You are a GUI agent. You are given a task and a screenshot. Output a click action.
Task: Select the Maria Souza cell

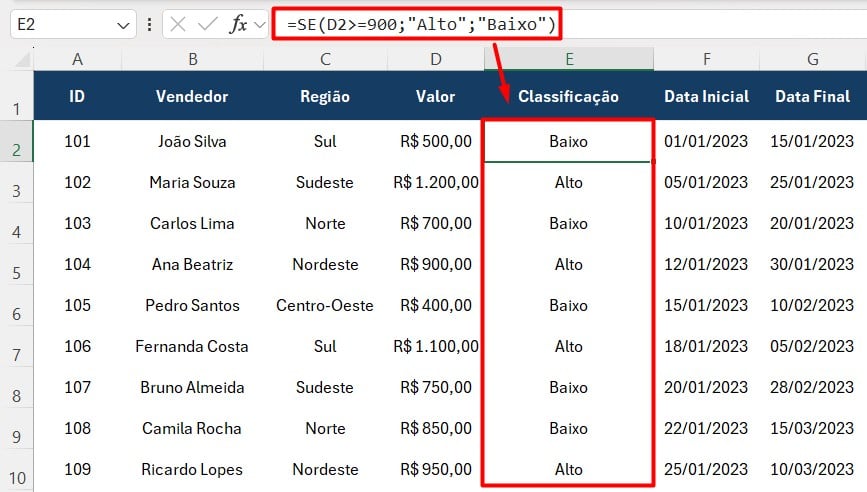point(192,182)
